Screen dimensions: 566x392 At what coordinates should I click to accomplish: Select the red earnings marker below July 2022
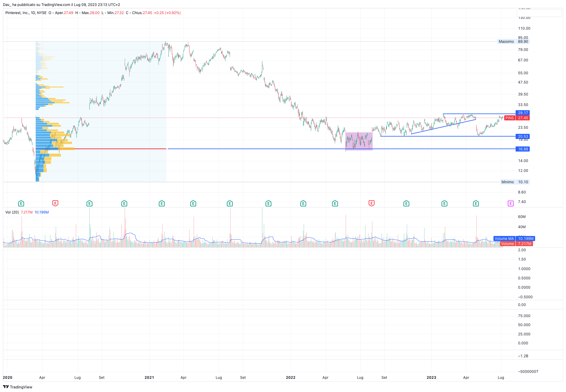pyautogui.click(x=371, y=203)
